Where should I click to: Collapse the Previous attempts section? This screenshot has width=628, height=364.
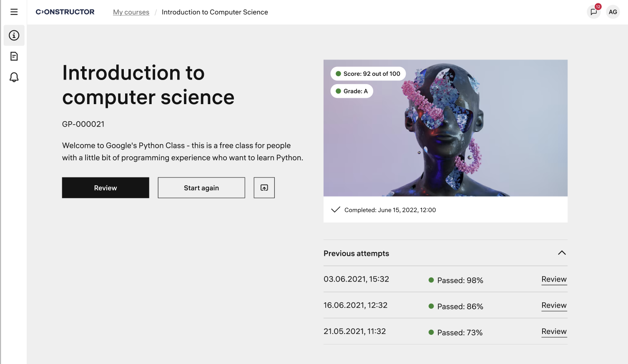(562, 253)
